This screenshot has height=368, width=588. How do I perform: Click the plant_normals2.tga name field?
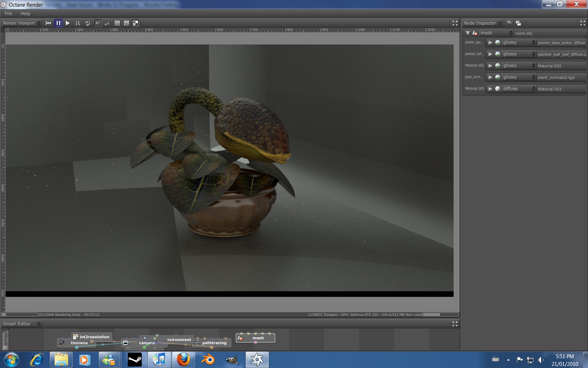tap(562, 77)
